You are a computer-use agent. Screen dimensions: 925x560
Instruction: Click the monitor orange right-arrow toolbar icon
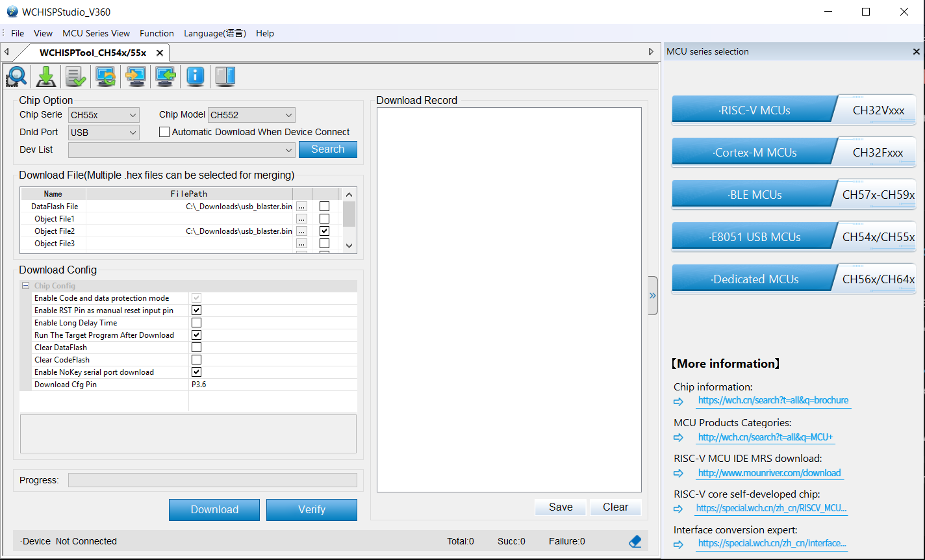pos(136,77)
